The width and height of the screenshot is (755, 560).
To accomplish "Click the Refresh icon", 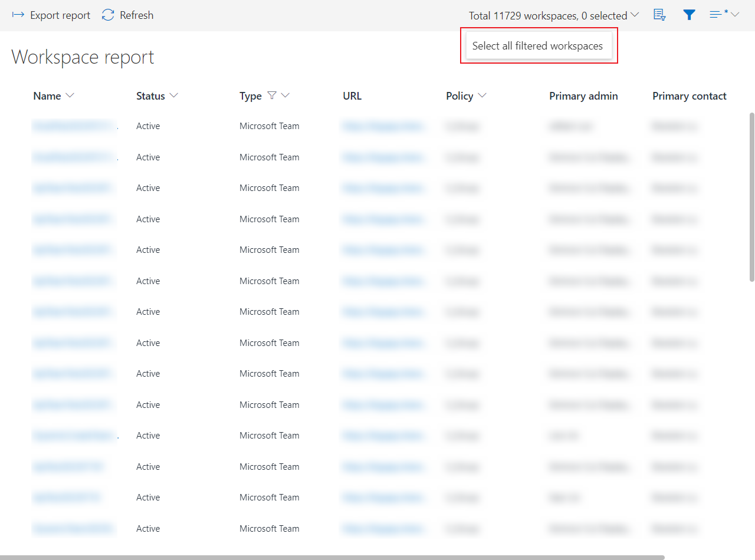I will pos(107,15).
